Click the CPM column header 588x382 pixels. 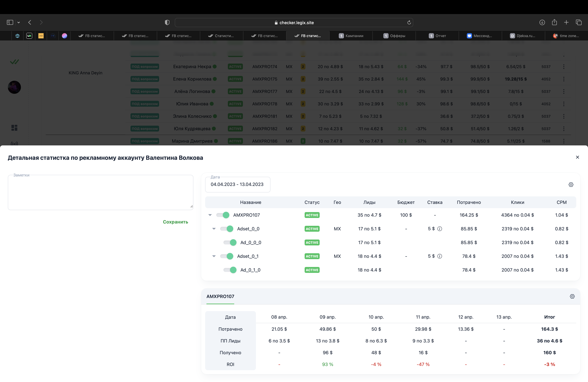[562, 202]
